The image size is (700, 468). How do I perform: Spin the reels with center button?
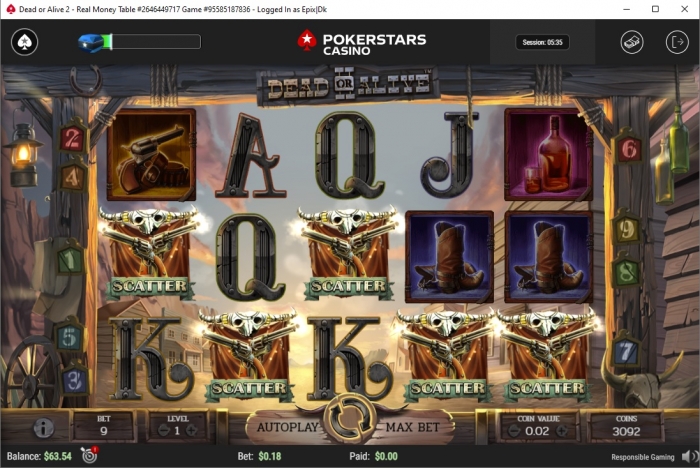(350, 419)
